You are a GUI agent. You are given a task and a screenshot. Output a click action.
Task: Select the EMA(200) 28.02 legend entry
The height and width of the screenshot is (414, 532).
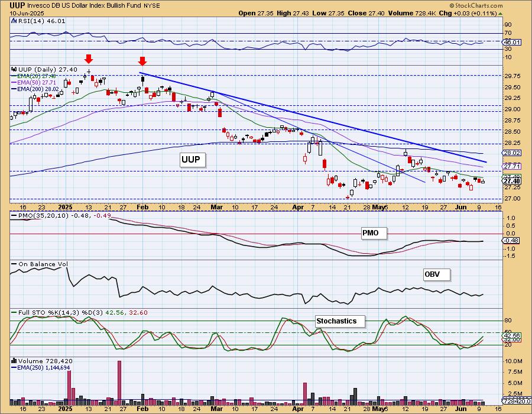tap(35, 89)
